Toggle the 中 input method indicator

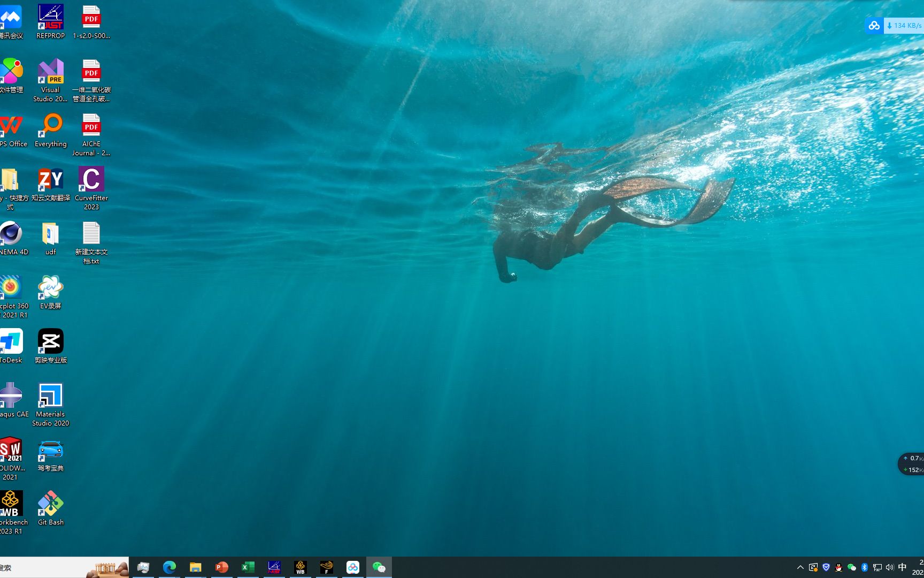pos(903,567)
